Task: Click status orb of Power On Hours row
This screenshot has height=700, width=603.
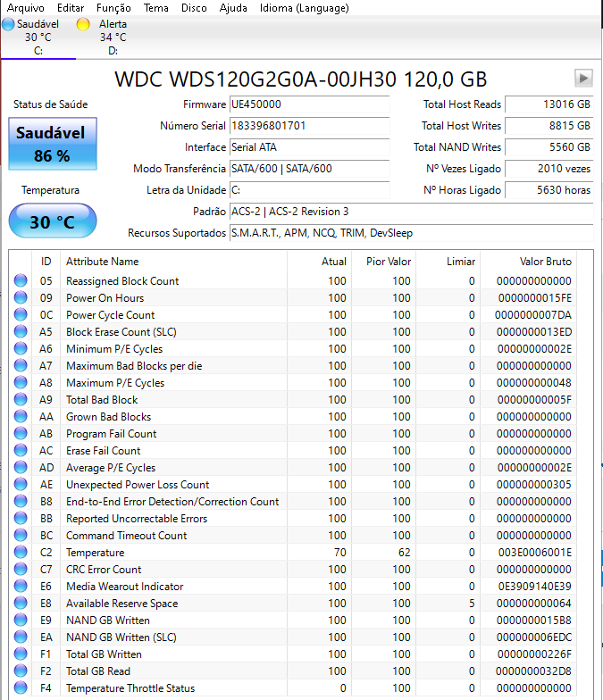Action: (21, 297)
